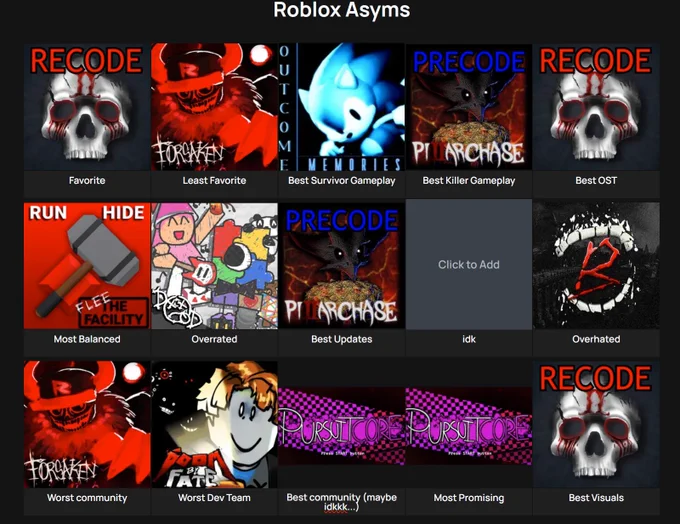Select the Doom by Fate image above Worst Dev Team
This screenshot has height=524, width=680.
point(214,424)
